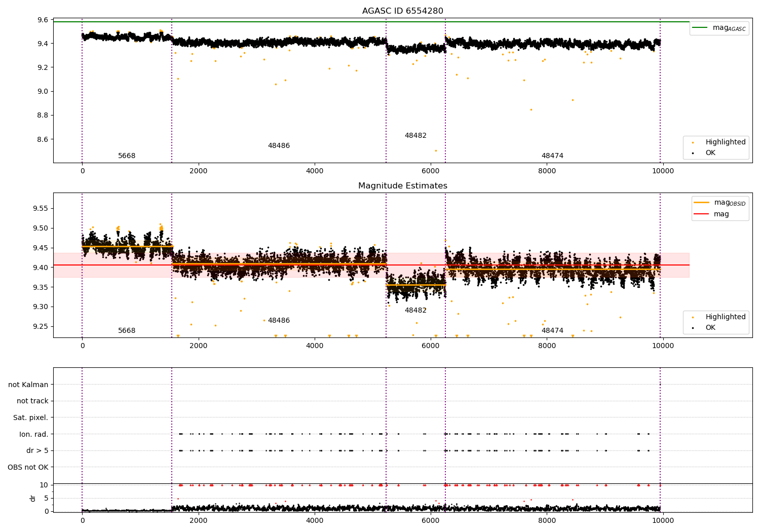Click the 9.0 y-axis tick label
The width and height of the screenshot is (760, 532).
point(43,91)
